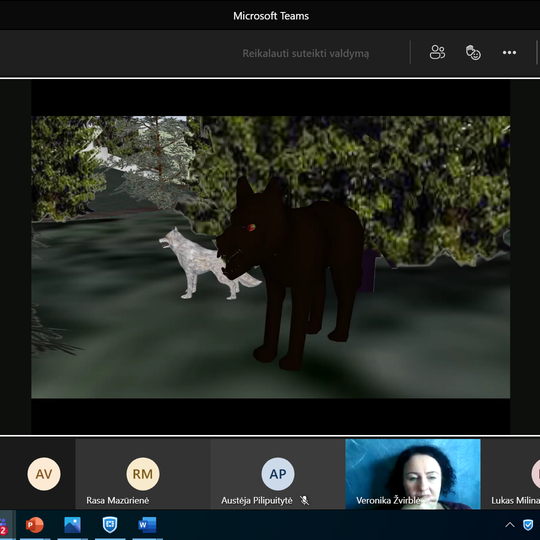Open the shield app in taskbar

pos(110,525)
